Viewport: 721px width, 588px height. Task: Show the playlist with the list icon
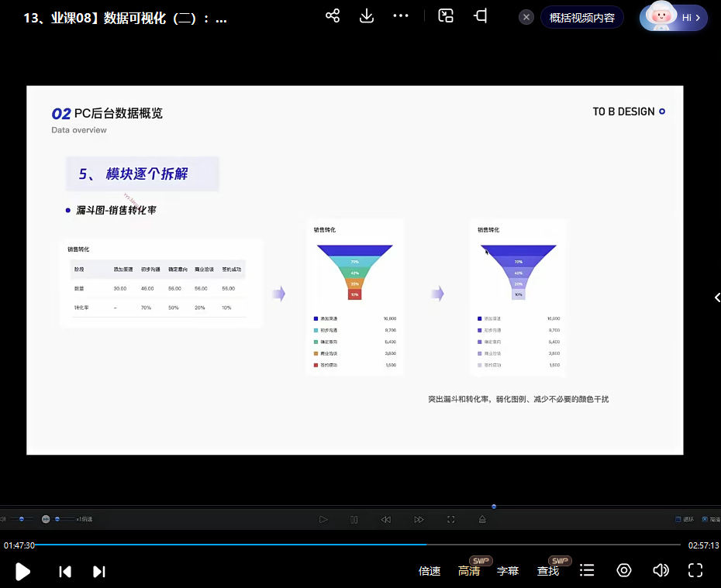pos(587,571)
